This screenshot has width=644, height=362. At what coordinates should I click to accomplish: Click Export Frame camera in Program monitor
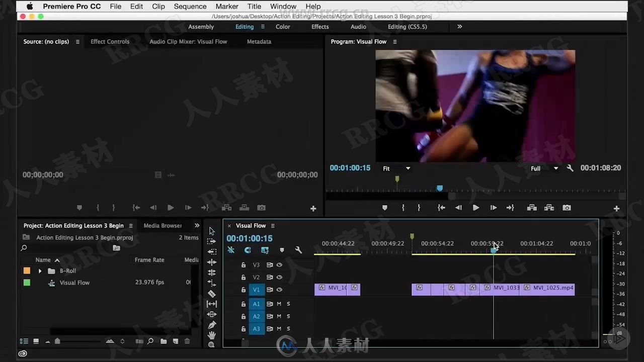(x=567, y=208)
